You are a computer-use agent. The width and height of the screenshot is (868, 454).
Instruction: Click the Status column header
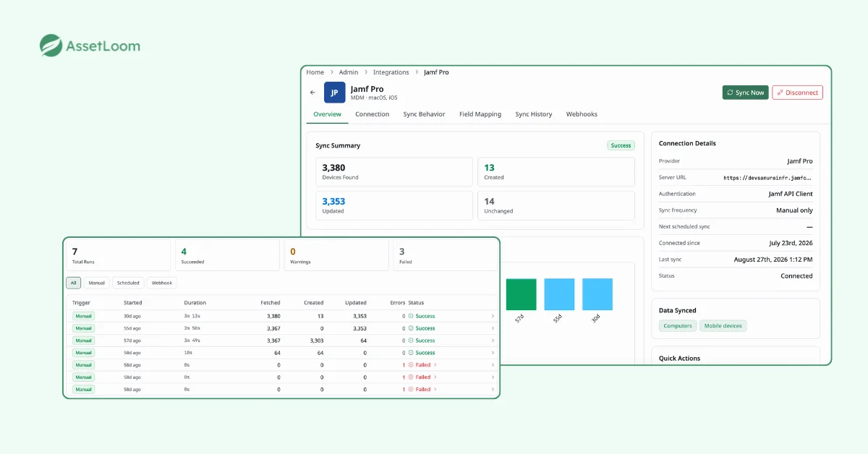point(416,303)
